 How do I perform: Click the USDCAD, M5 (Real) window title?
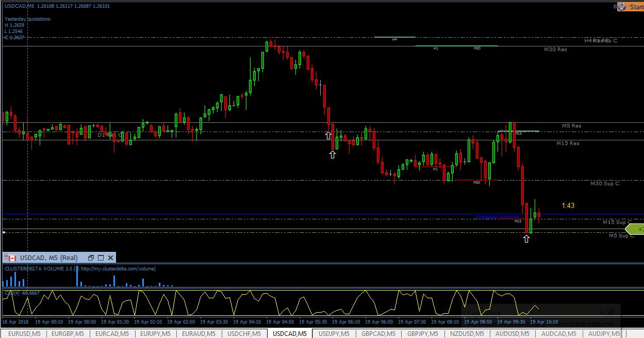pyautogui.click(x=49, y=257)
